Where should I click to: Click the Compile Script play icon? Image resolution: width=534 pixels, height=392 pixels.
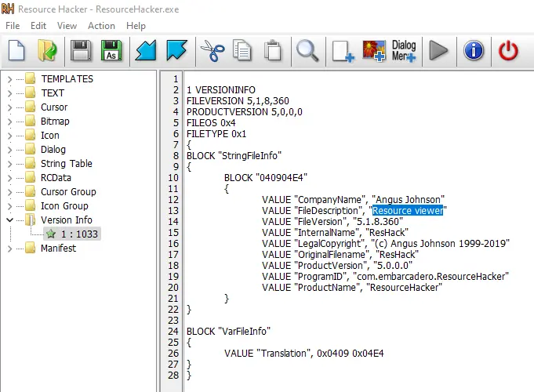[439, 51]
